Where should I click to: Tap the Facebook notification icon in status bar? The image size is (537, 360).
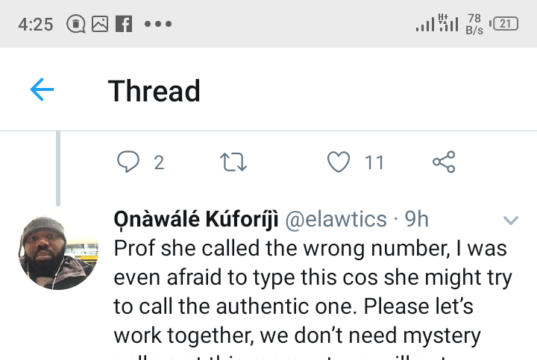124,24
